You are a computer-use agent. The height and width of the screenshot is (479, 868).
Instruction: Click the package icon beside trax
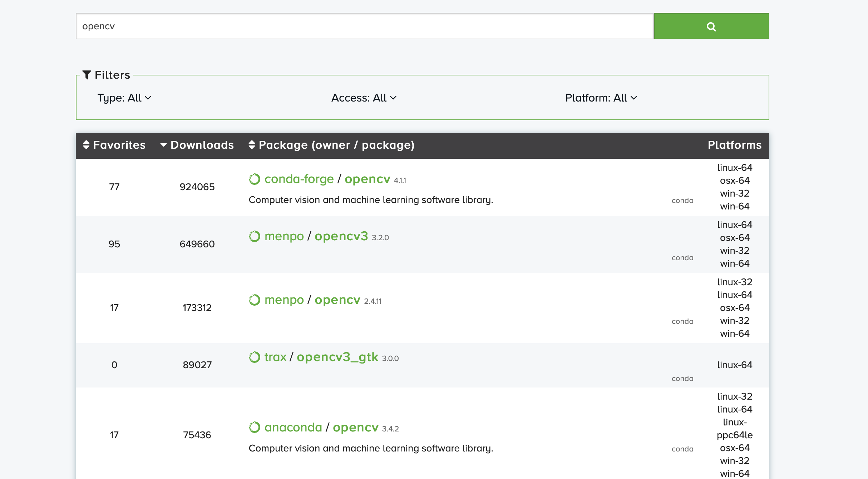tap(255, 357)
